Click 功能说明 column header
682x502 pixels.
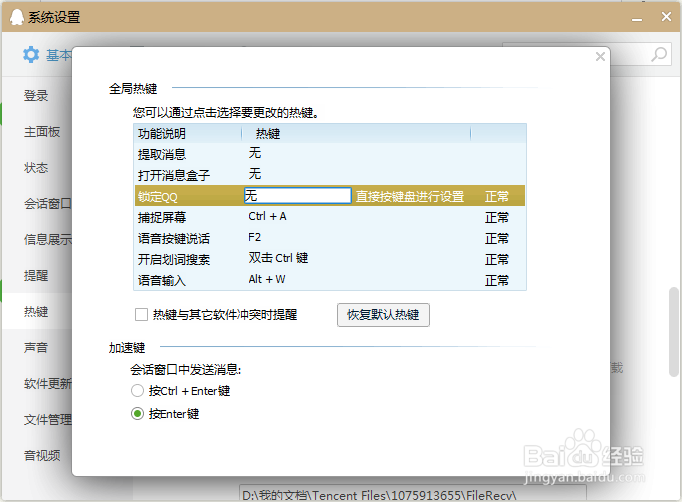(162, 134)
